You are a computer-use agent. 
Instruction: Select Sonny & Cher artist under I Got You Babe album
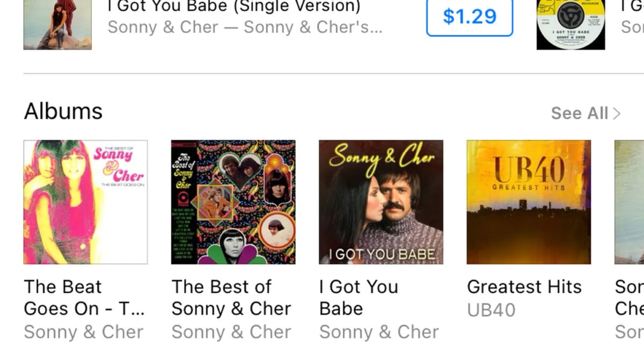click(379, 332)
